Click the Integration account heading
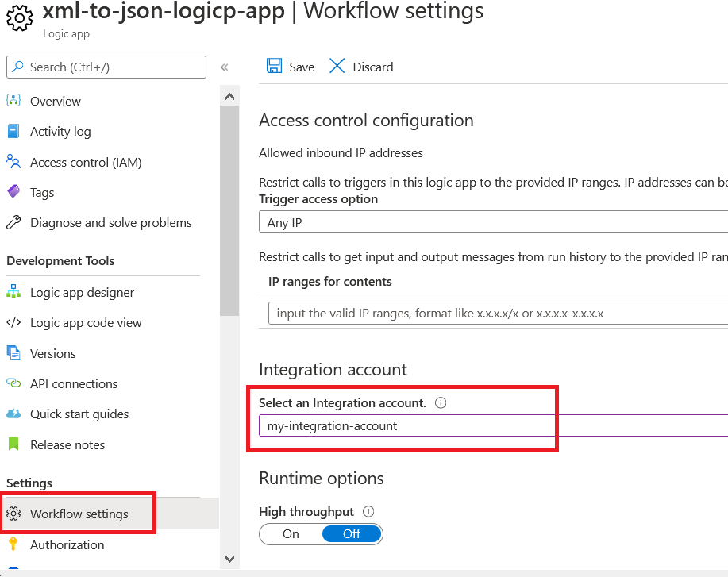This screenshot has height=577, width=728. click(x=333, y=370)
